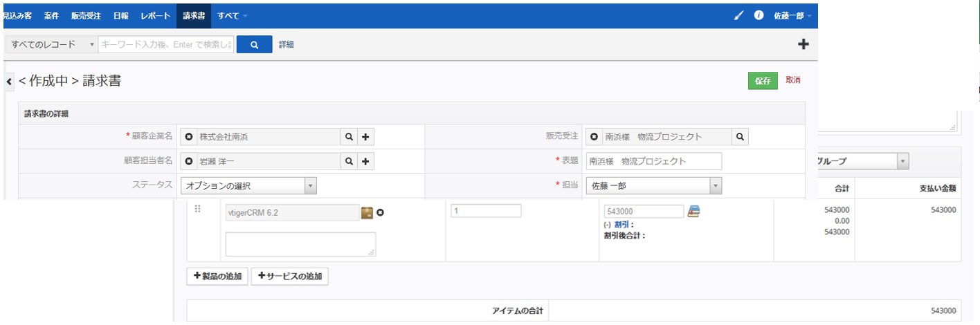Click the 取消 cancel link
Viewport: 980px width, 325px height.
pos(793,80)
